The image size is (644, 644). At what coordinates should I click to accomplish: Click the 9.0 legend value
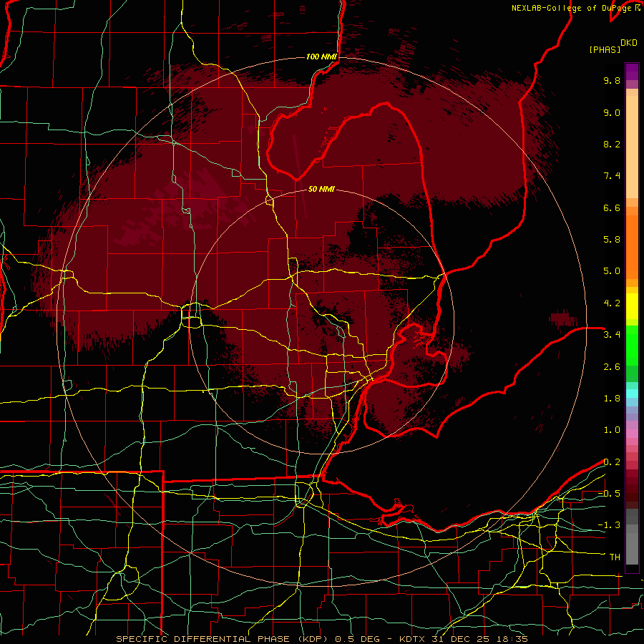point(612,112)
